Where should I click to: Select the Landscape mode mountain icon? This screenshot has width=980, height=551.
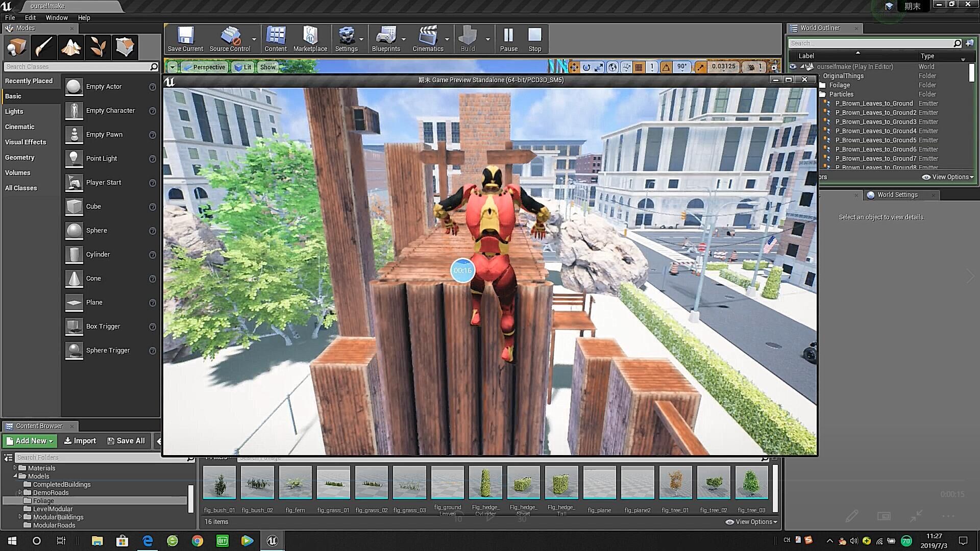coord(70,47)
